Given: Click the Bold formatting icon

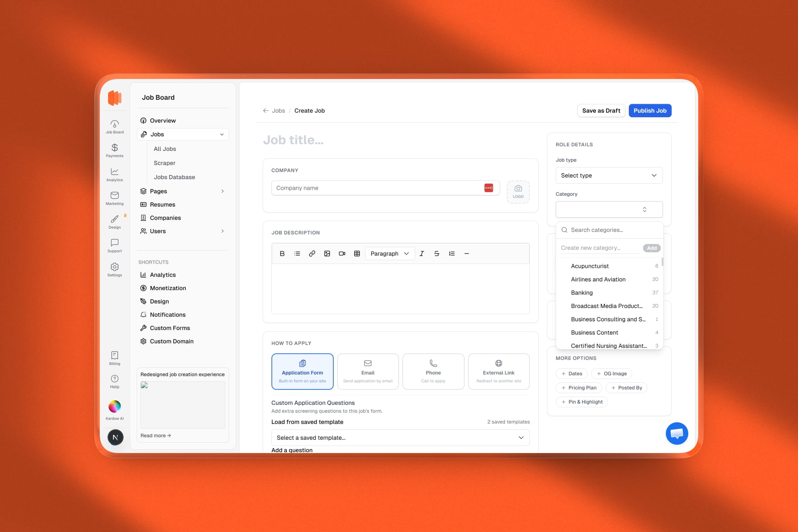Looking at the screenshot, I should [x=282, y=254].
